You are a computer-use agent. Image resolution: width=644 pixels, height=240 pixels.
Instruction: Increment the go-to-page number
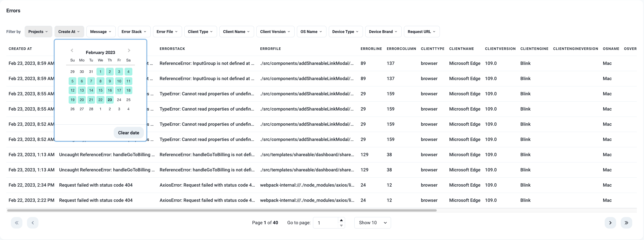coord(341,220)
